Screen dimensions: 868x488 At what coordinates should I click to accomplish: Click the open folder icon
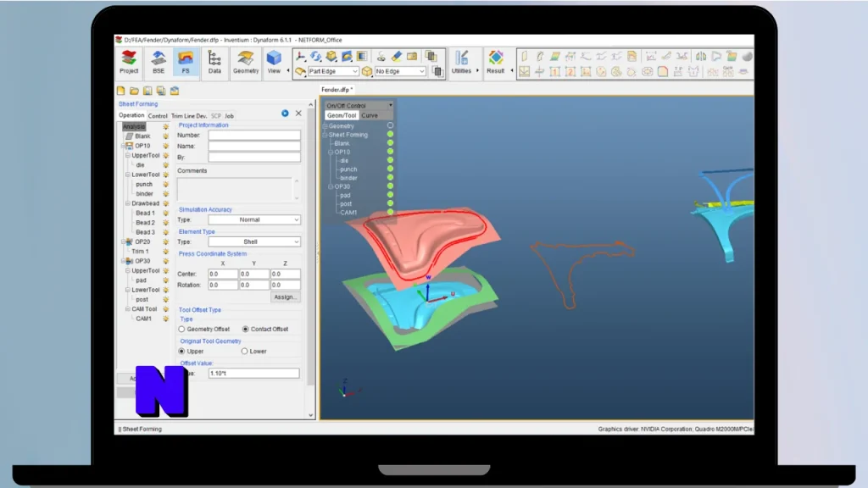[x=134, y=91]
